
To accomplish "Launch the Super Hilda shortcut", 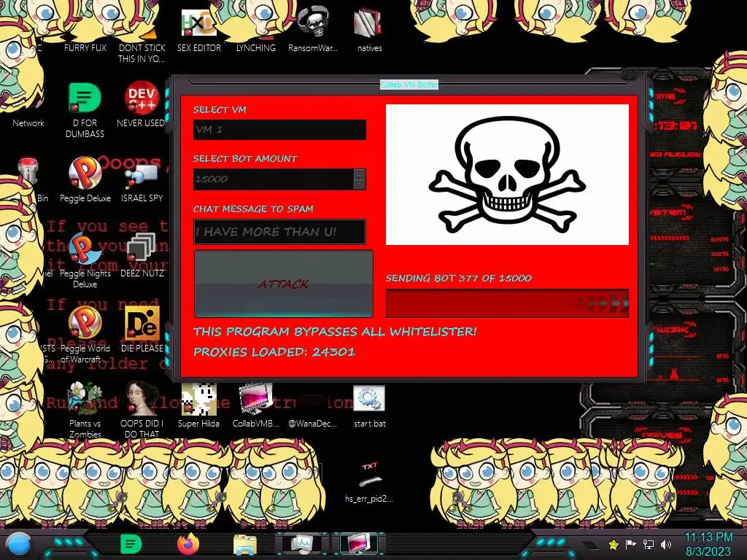I will [198, 399].
